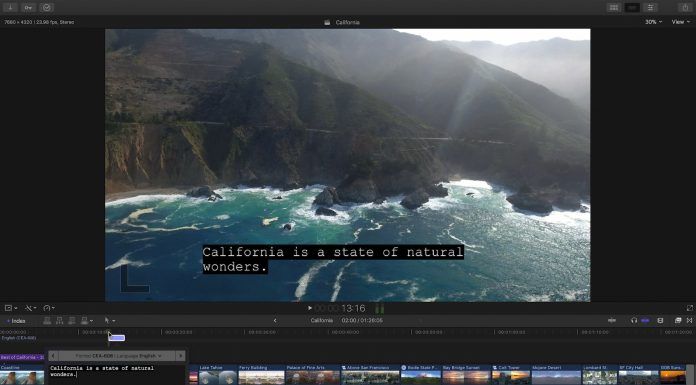Select the Best of California title clip
Screen dimensions: 696x385
tap(22, 357)
